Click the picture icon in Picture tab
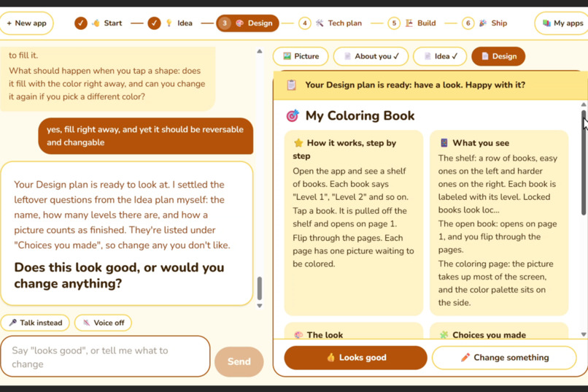This screenshot has width=588, height=392. (x=287, y=56)
